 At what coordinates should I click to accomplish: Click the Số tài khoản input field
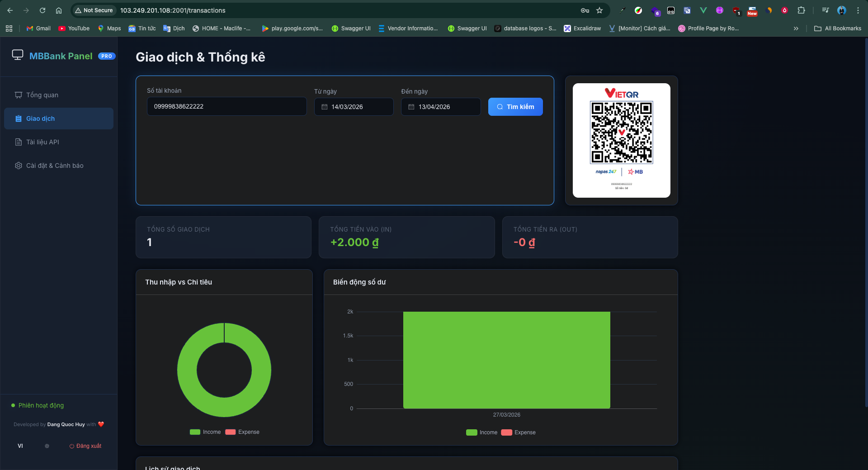pyautogui.click(x=227, y=106)
